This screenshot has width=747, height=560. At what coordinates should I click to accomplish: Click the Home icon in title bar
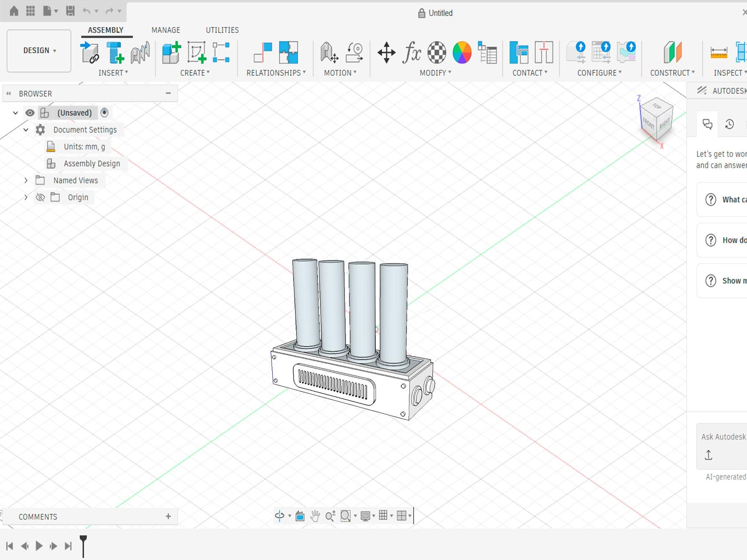(14, 11)
